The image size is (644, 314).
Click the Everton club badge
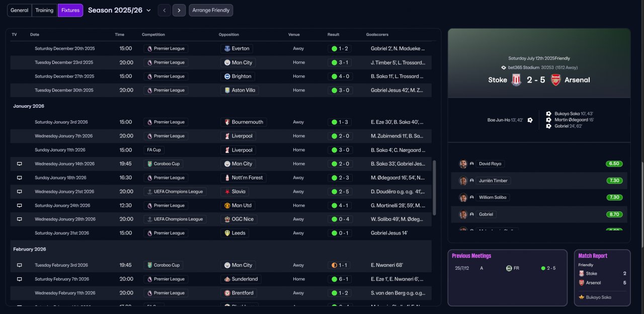[227, 49]
